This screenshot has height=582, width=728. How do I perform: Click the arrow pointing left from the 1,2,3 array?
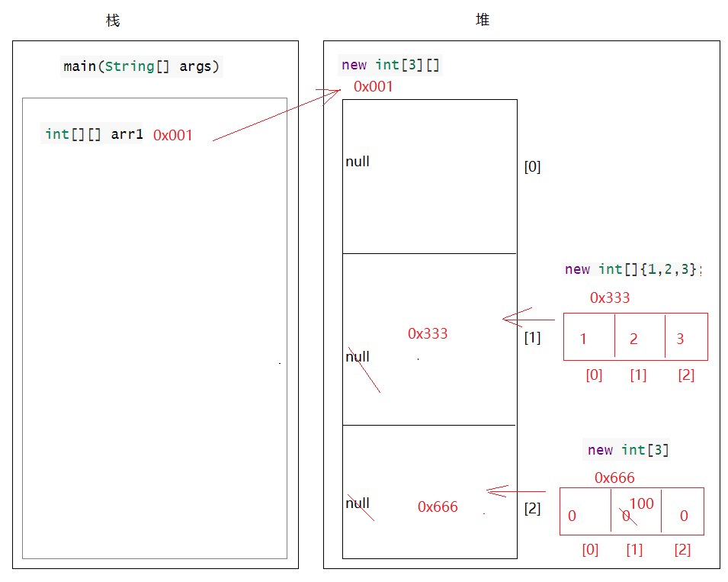click(x=528, y=318)
